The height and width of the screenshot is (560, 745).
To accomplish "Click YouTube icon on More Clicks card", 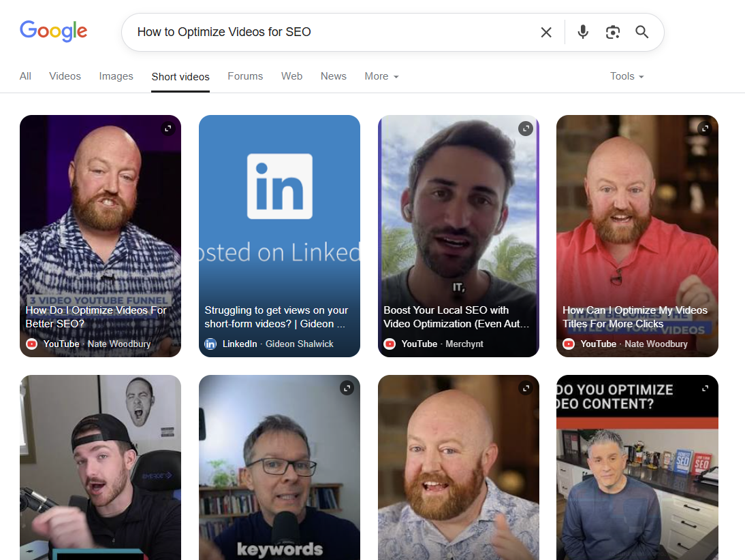I will coord(569,344).
